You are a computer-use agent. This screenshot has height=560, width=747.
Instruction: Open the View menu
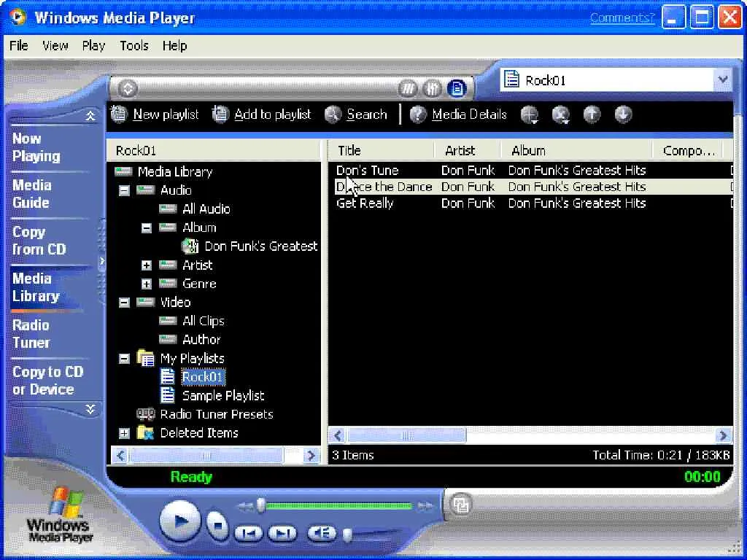coord(55,46)
